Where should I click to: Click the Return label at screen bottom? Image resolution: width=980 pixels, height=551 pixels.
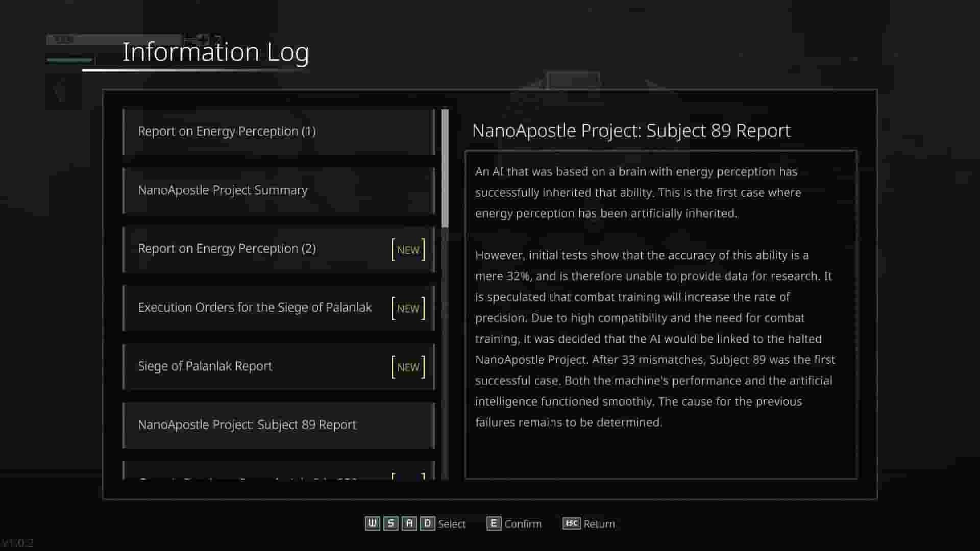[x=600, y=523]
